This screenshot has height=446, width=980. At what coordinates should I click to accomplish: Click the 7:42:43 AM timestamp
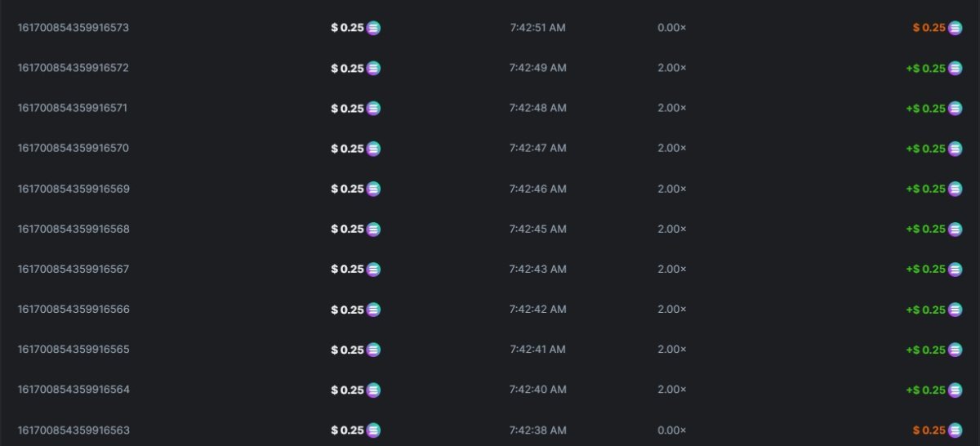pos(537,270)
